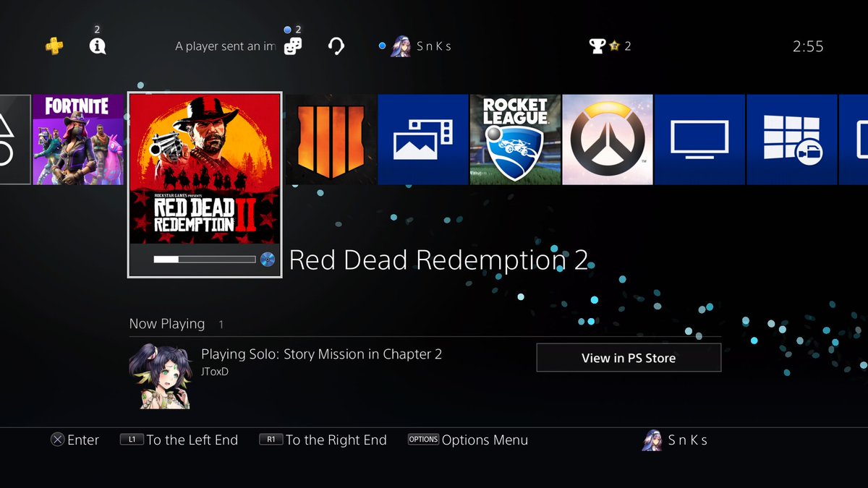Select 'Playing Solo: Story Mission in Chapter 2'
Viewport: 868px width, 488px height.
point(321,354)
